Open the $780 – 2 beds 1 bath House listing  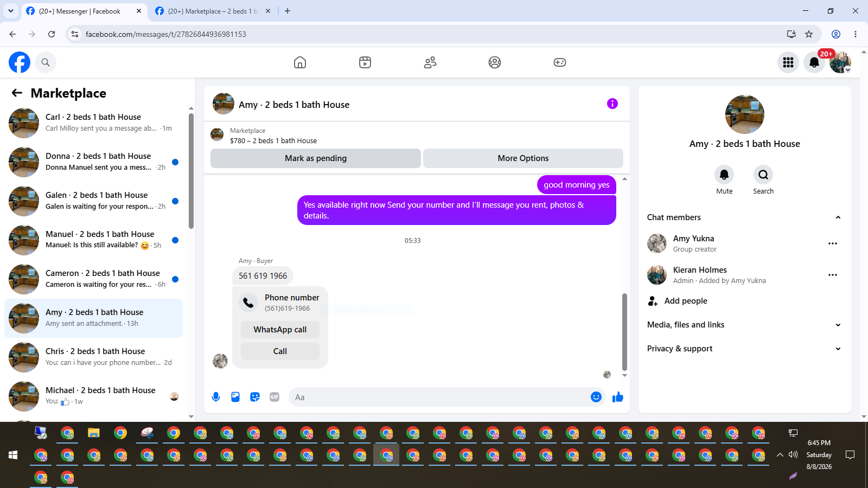(x=273, y=140)
